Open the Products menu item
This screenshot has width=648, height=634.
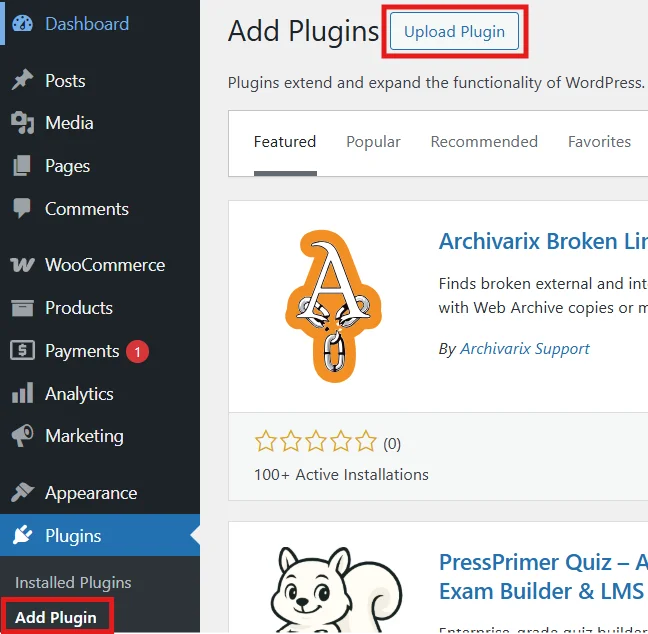(x=100, y=308)
